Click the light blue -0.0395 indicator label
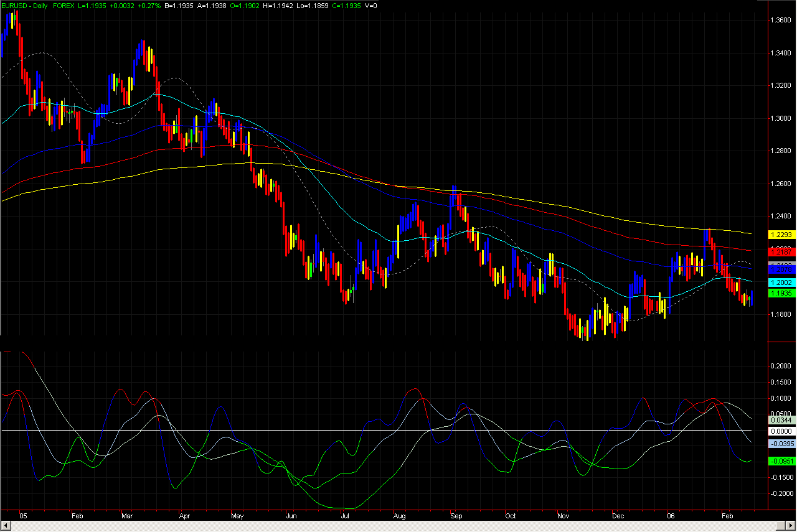797x532 pixels. click(x=781, y=444)
